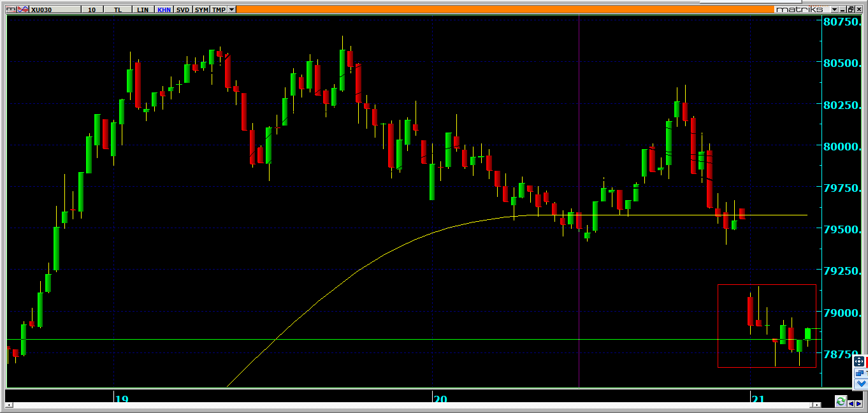Expand the blue chevron down button
This screenshot has width=868, height=413.
coord(861,384)
